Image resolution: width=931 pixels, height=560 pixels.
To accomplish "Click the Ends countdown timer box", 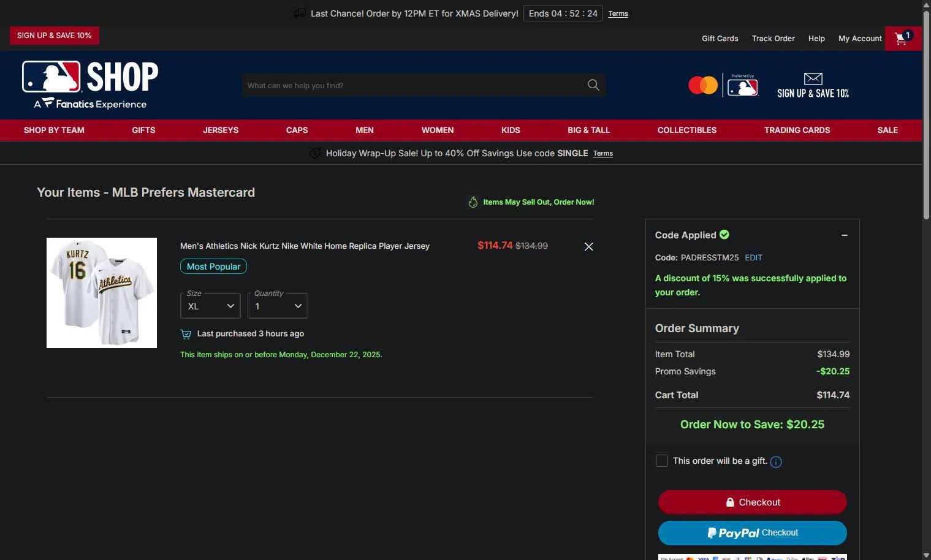I will click(x=563, y=13).
